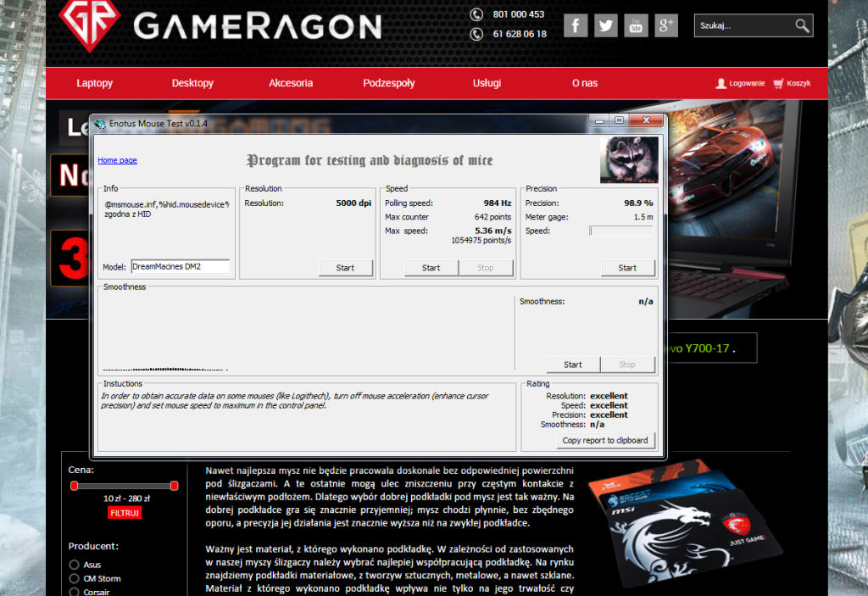The image size is (868, 596).
Task: Stop the Smoothness test
Action: tap(627, 365)
